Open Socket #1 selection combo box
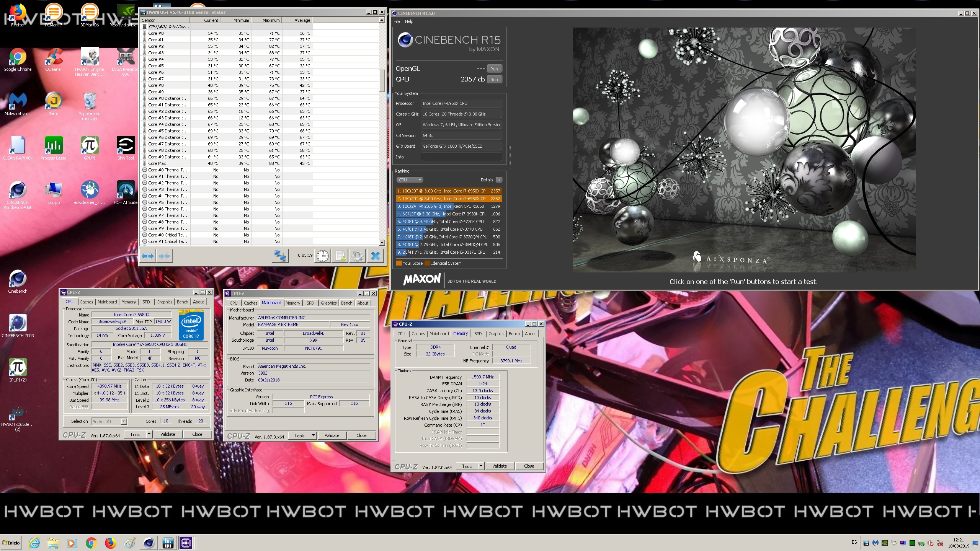This screenshot has width=980, height=551. click(x=109, y=421)
